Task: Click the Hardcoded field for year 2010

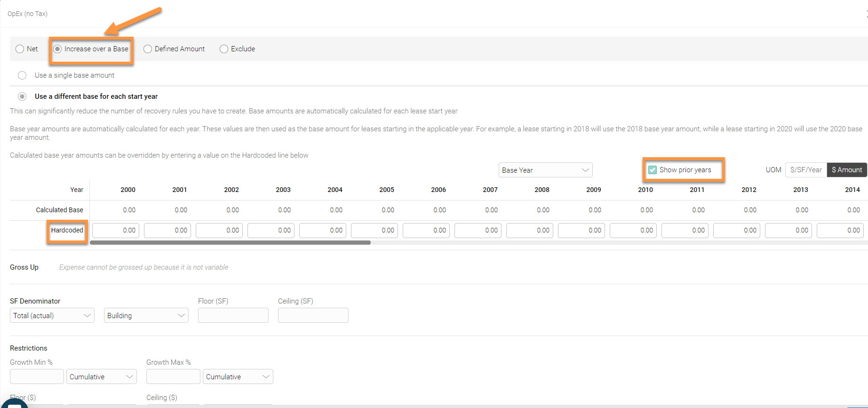Action: pyautogui.click(x=633, y=230)
